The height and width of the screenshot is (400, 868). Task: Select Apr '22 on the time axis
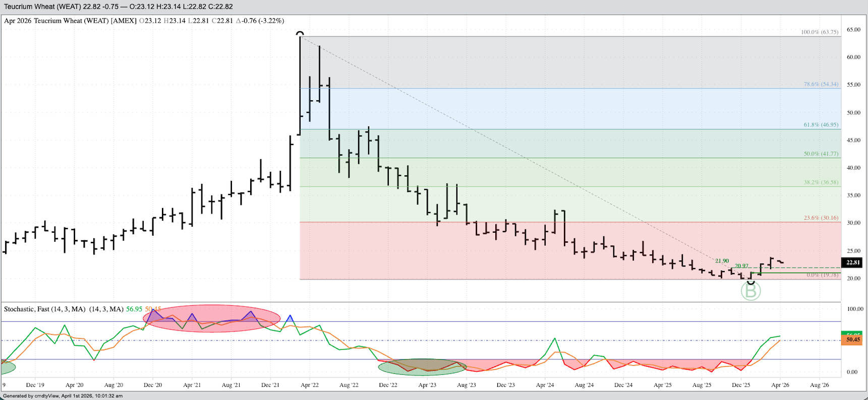pos(310,385)
